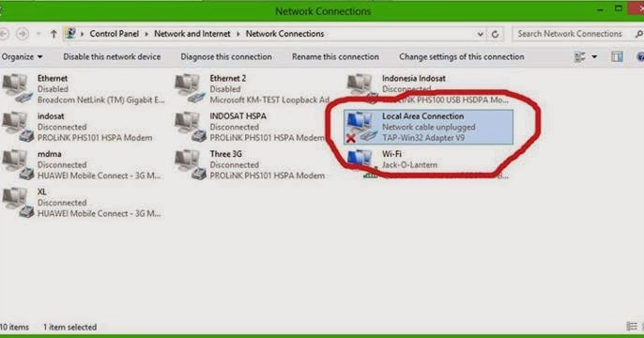The height and width of the screenshot is (338, 644).
Task: Click Diagnose this connection
Action: click(x=226, y=56)
